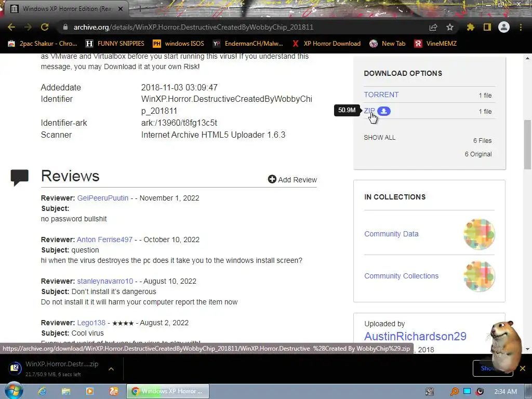
Task: Open Windows Media Player from taskbar
Action: pyautogui.click(x=89, y=391)
